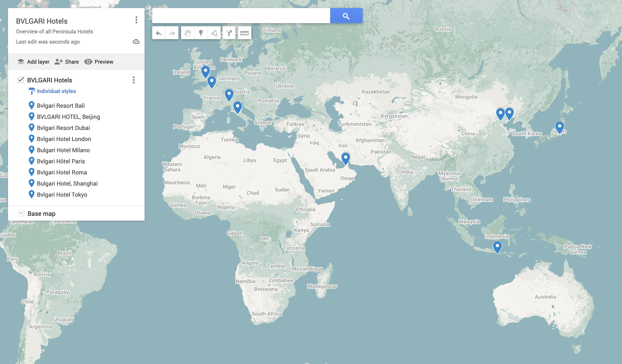Viewport: 622px width, 364px height.
Task: Open map options three-dot menu beside title
Action: [136, 20]
